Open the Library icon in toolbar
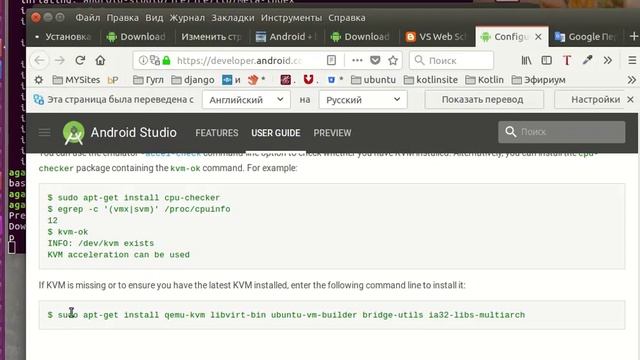The height and width of the screenshot is (360, 640). click(527, 60)
